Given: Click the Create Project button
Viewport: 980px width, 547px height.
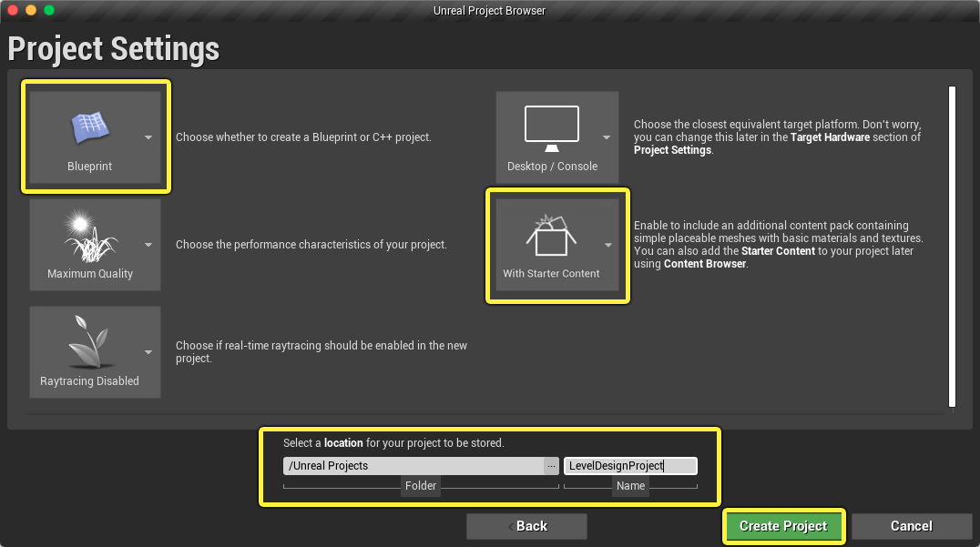Looking at the screenshot, I should tap(784, 526).
